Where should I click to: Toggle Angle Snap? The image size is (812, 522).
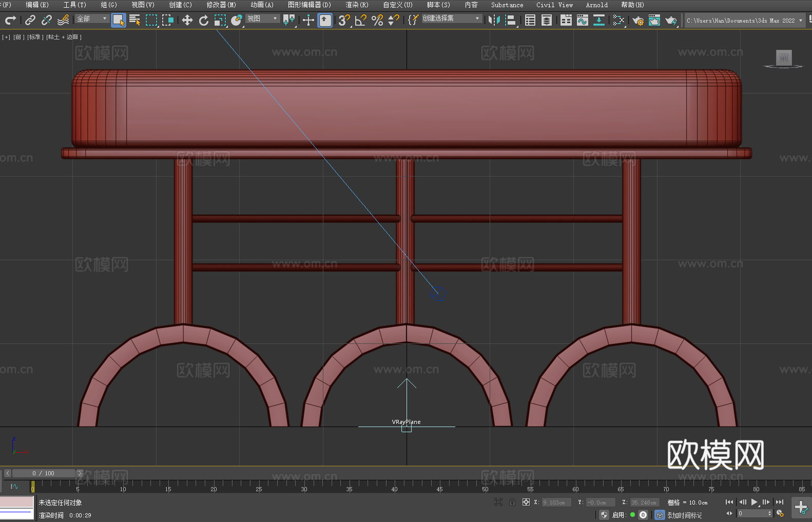pos(361,20)
